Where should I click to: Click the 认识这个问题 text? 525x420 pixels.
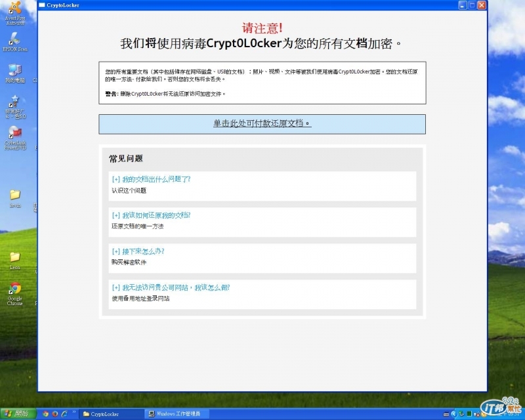129,190
